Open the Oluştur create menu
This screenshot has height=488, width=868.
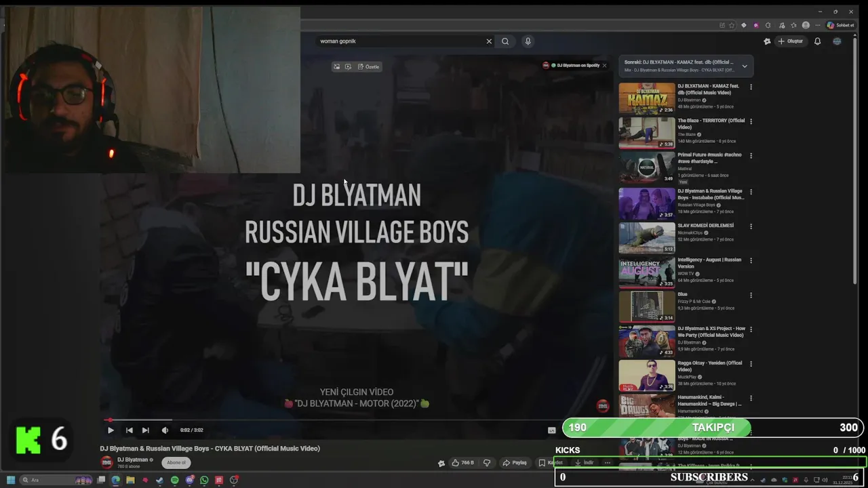791,41
